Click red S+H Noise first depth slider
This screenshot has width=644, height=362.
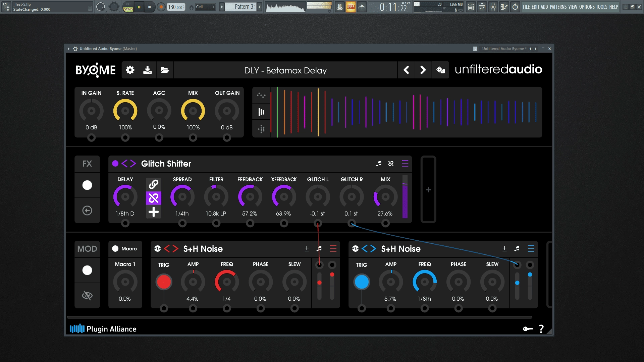319,286
